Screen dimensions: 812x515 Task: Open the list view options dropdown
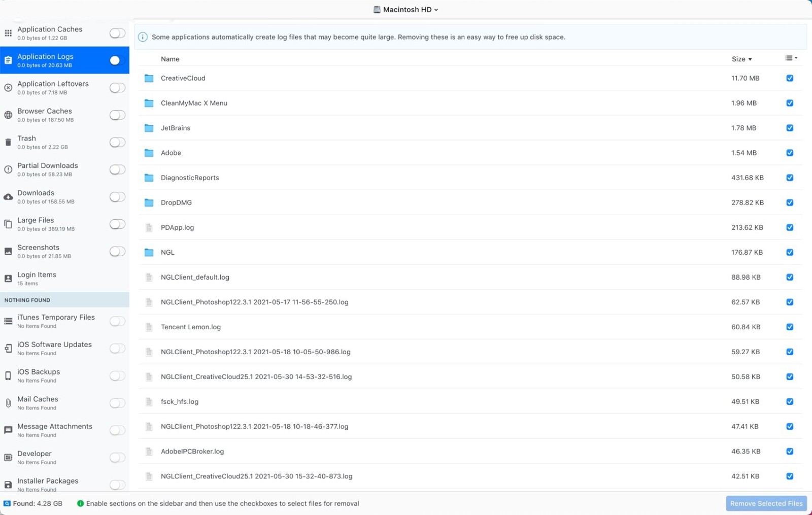click(x=791, y=58)
